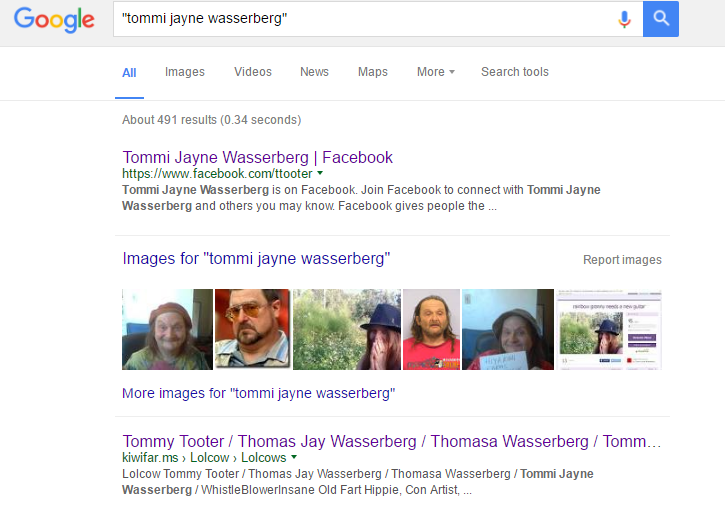Open Search tools options
This screenshot has height=507, width=725.
(515, 72)
